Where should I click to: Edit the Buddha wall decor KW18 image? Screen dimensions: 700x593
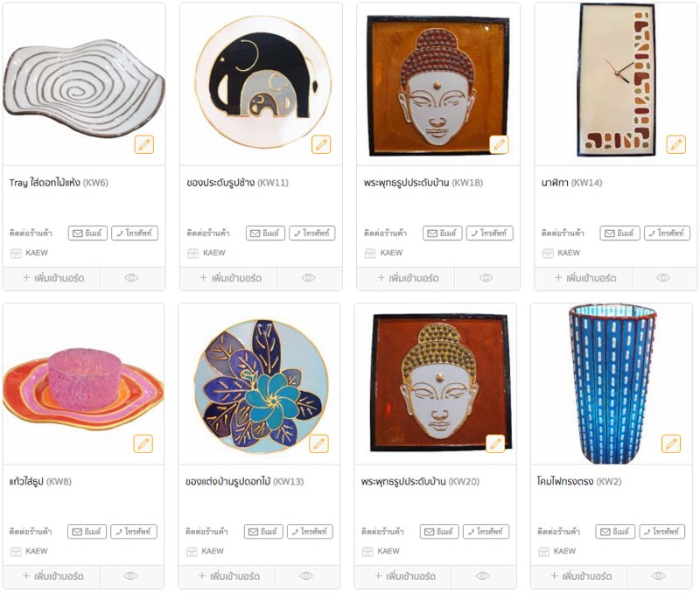tap(499, 144)
